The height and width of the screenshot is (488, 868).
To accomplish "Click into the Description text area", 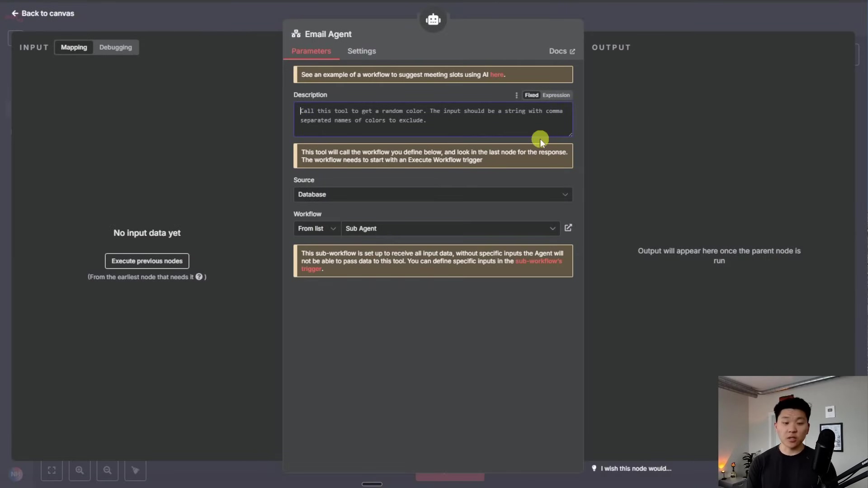I will pyautogui.click(x=433, y=120).
